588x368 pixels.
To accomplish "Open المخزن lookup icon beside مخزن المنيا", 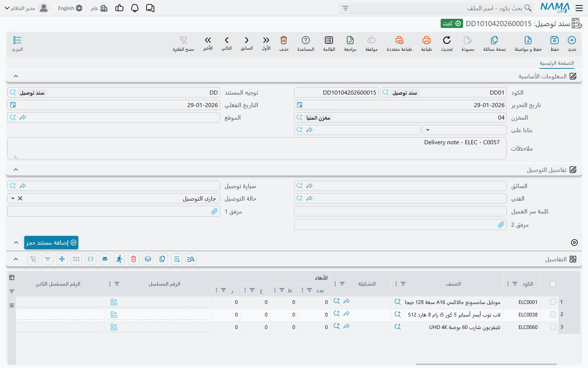I will 300,117.
